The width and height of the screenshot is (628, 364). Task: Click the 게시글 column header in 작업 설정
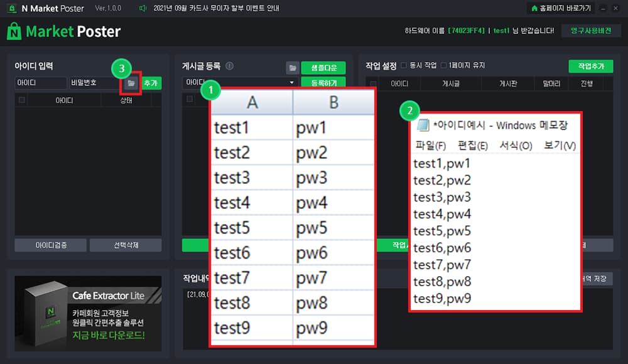click(450, 83)
